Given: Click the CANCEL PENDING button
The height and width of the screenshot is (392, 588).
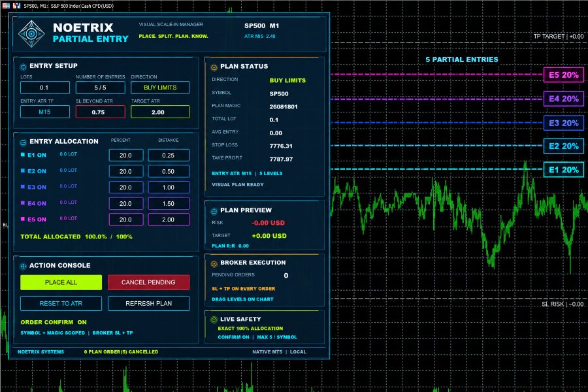Looking at the screenshot, I should (148, 282).
